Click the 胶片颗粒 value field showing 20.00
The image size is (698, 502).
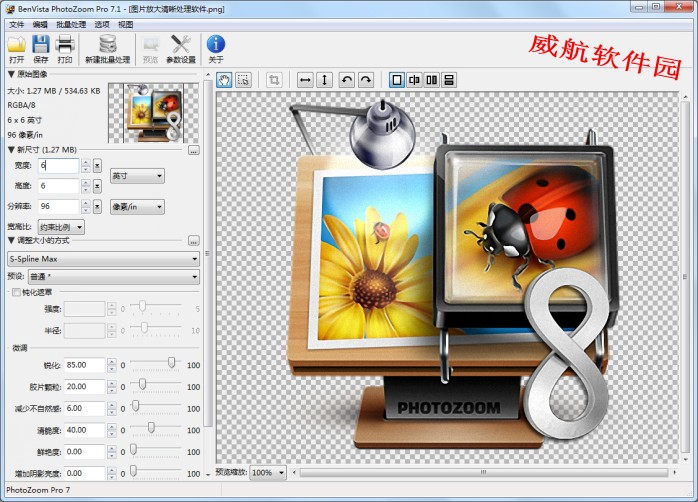click(x=85, y=387)
